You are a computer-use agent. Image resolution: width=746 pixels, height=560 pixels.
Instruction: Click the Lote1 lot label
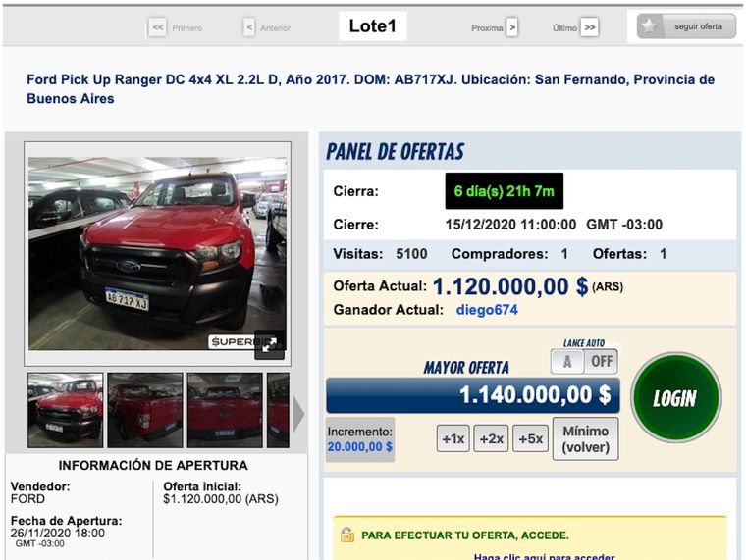click(x=372, y=26)
